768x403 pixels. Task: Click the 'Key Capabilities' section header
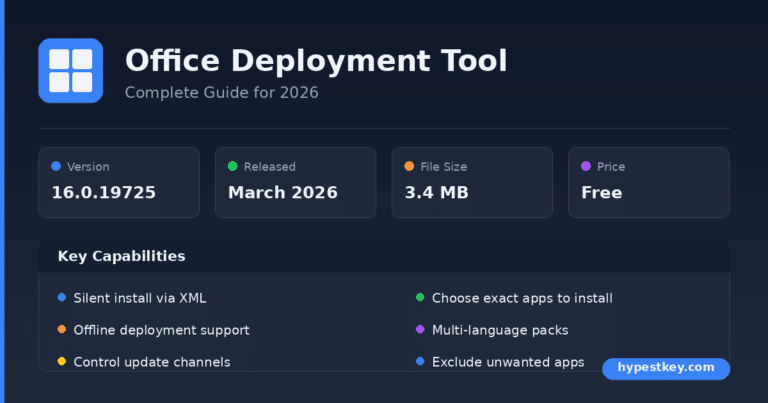pos(121,256)
